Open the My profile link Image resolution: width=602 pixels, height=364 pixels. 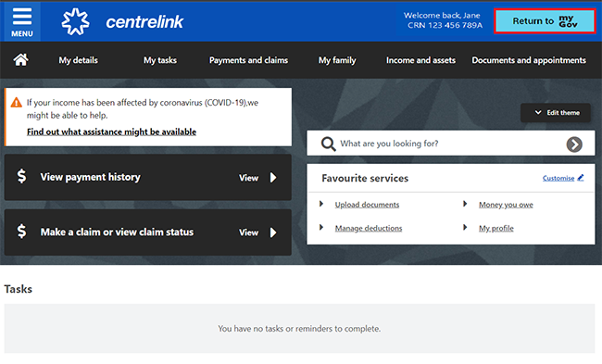[496, 228]
